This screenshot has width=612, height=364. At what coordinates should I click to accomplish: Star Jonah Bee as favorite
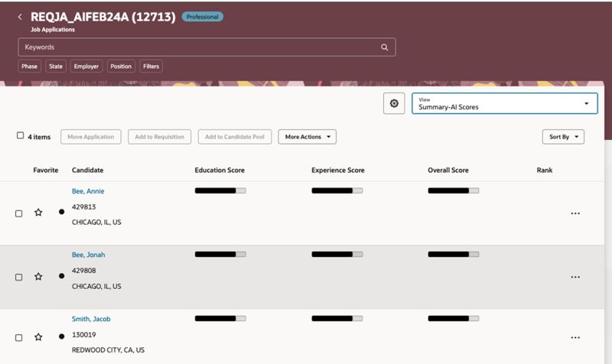pos(38,277)
